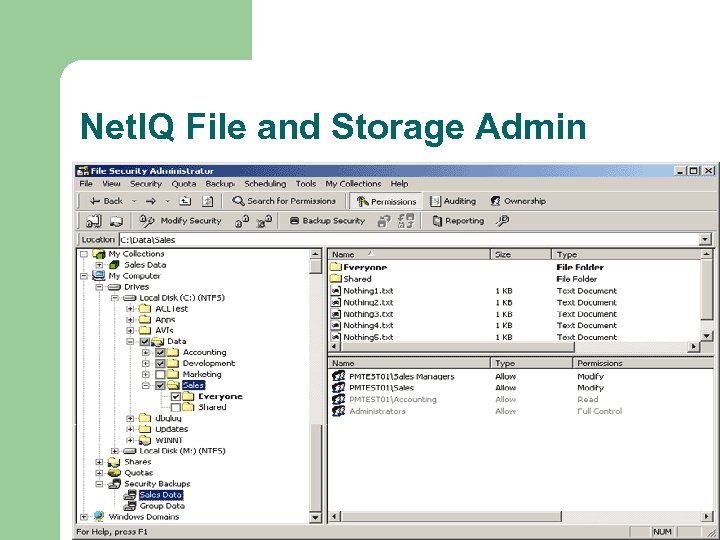This screenshot has width=720, height=540.
Task: Check the Marketing folder checkbox
Action: [160, 374]
